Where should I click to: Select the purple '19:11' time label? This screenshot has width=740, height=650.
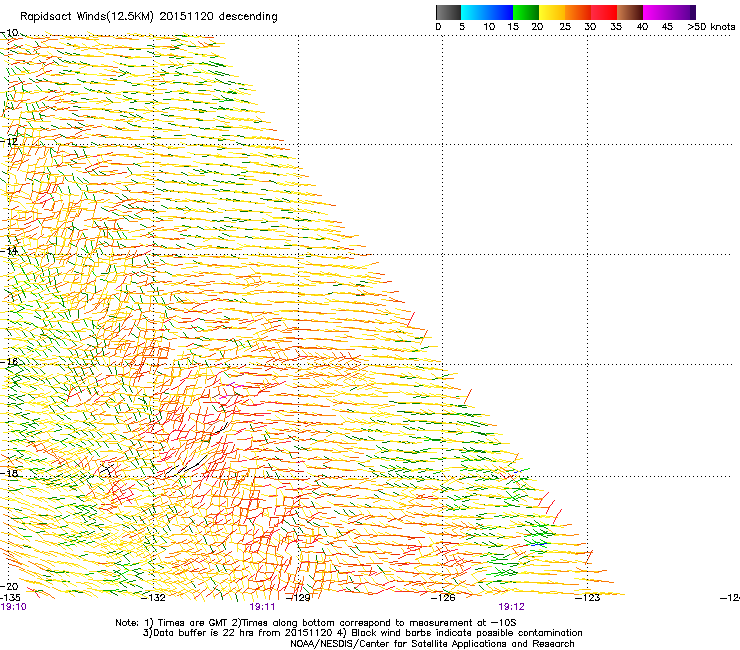pyautogui.click(x=262, y=607)
